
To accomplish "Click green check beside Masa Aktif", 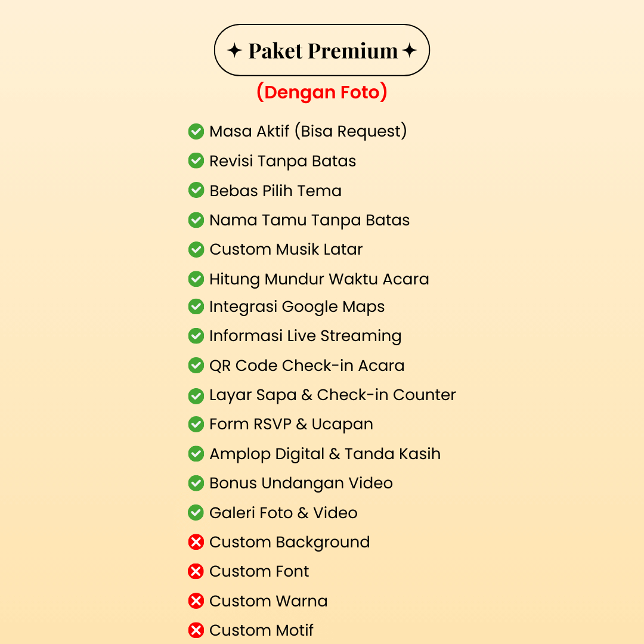I will (x=196, y=131).
